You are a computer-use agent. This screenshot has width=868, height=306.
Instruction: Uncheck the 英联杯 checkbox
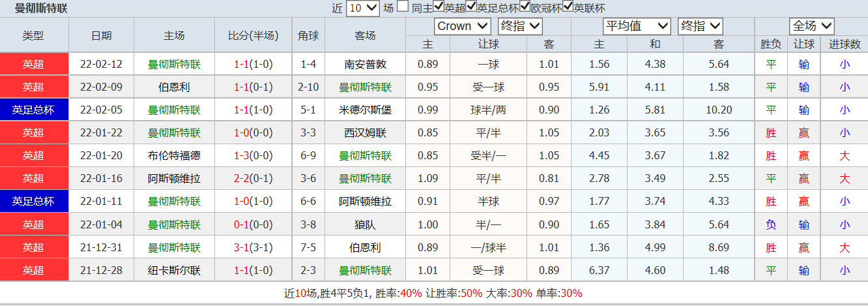click(568, 7)
